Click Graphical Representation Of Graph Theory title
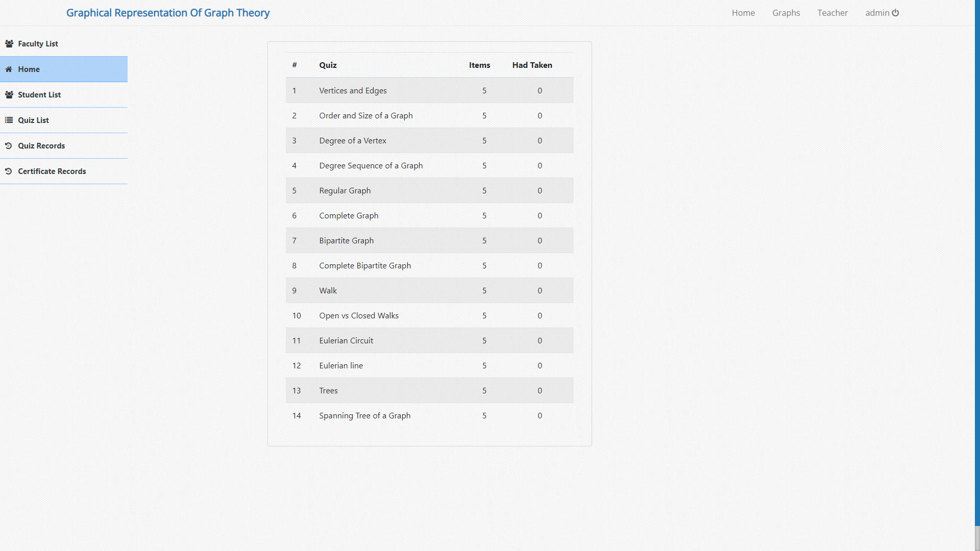Image resolution: width=980 pixels, height=551 pixels. click(168, 13)
